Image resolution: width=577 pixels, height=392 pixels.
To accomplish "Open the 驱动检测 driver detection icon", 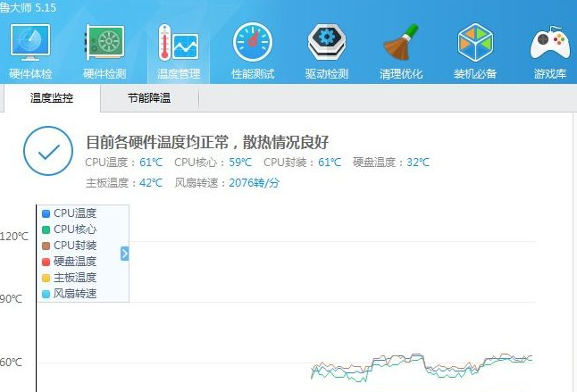I will click(x=327, y=44).
